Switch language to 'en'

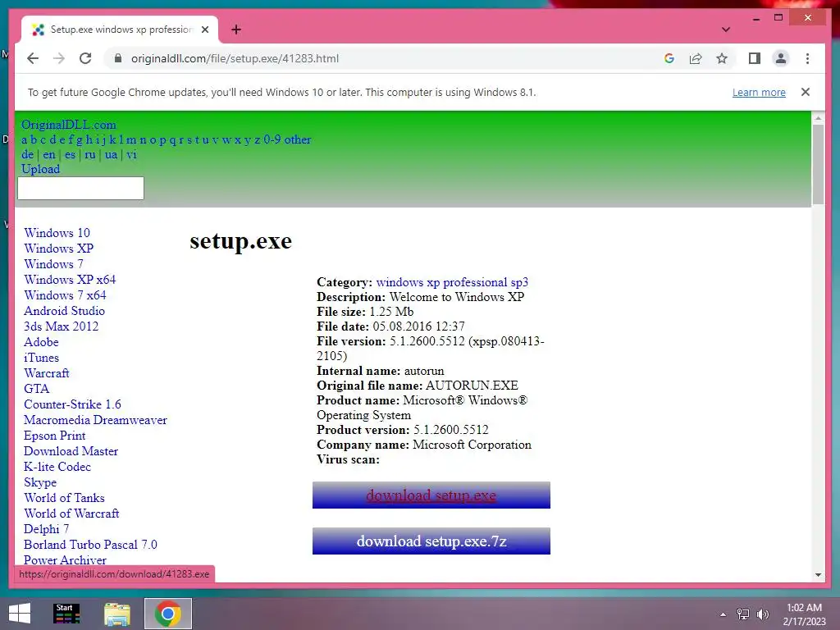[x=49, y=155]
